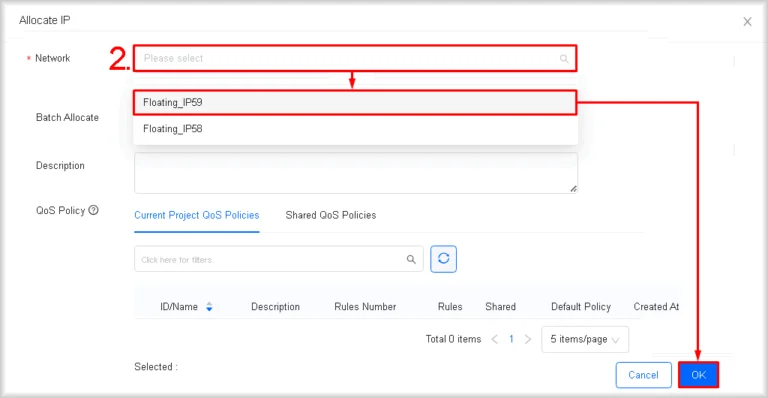Expand the 5 items/page dropdown

pyautogui.click(x=585, y=339)
